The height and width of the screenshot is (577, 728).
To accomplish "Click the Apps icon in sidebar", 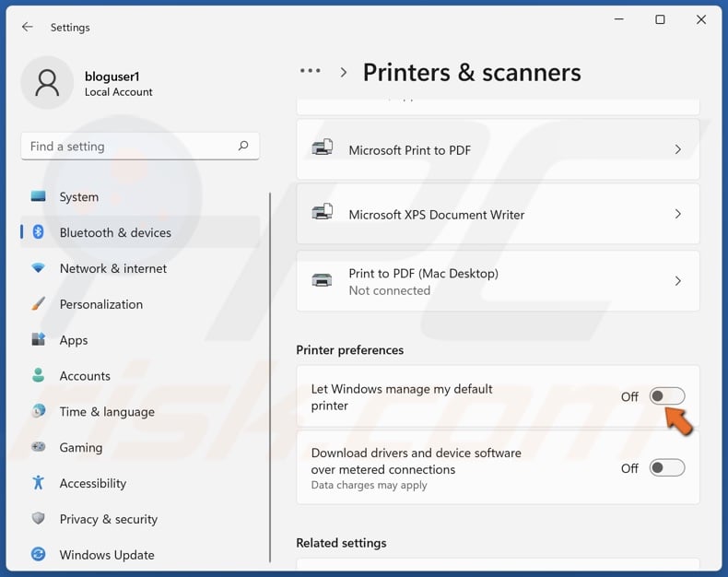I will [x=38, y=339].
